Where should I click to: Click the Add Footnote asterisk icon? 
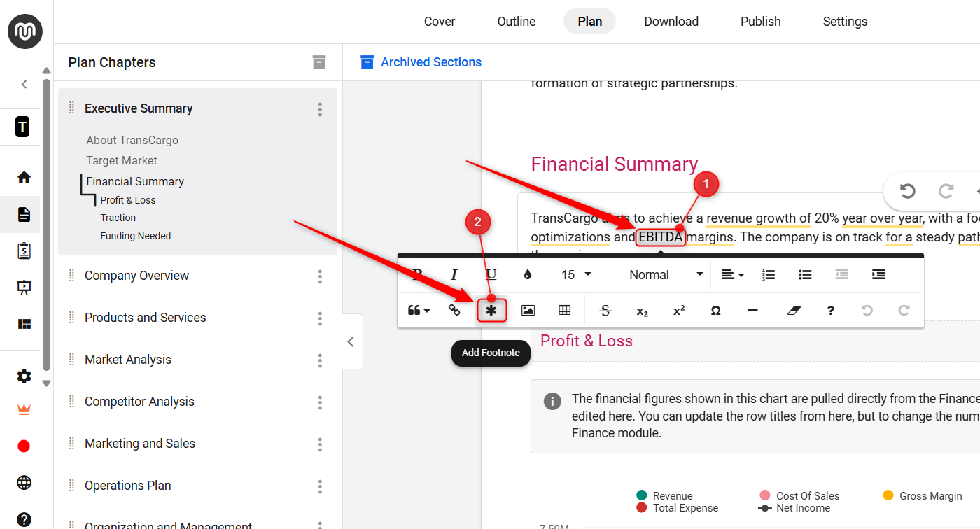[491, 310]
